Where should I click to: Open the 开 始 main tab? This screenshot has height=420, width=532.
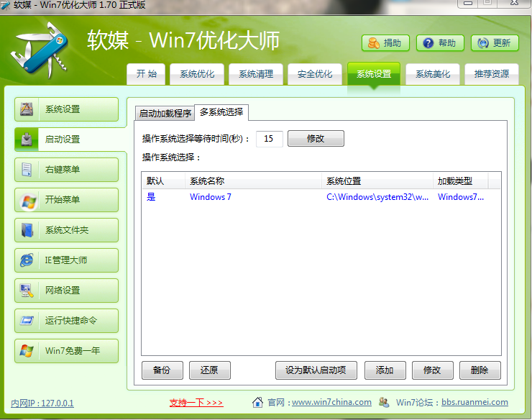coord(146,73)
